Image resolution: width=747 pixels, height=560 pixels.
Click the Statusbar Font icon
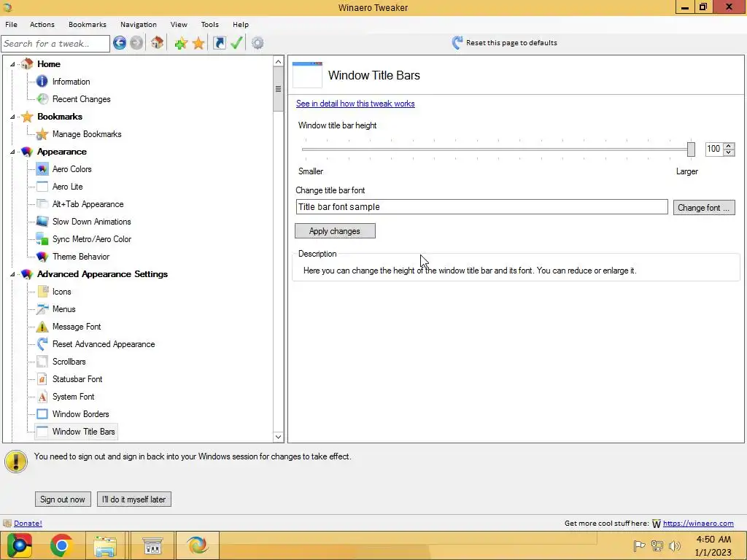pos(42,379)
